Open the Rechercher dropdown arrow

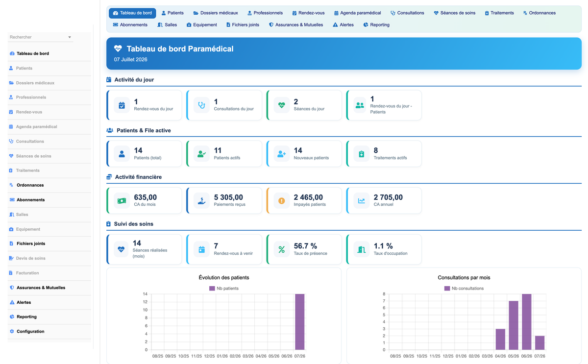pos(70,37)
